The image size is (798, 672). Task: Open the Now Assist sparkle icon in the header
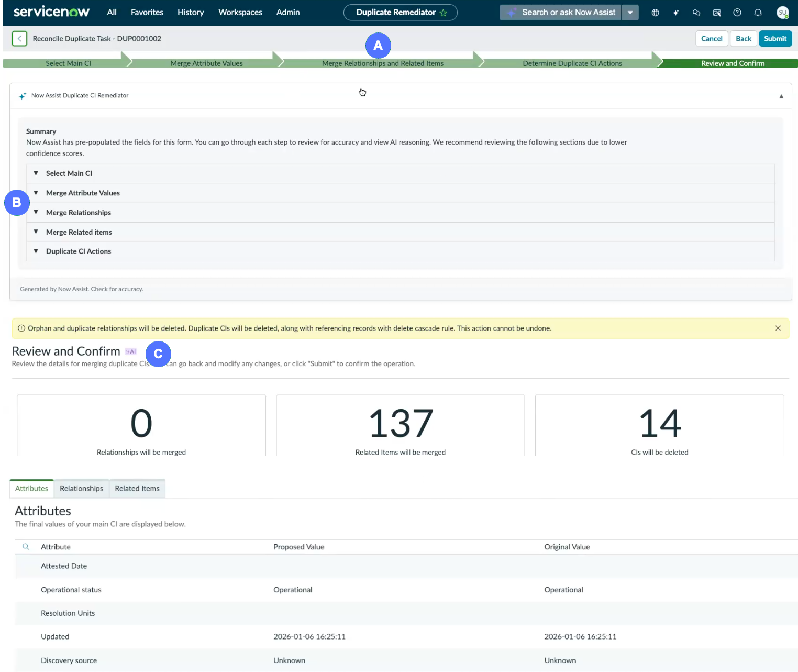point(676,13)
